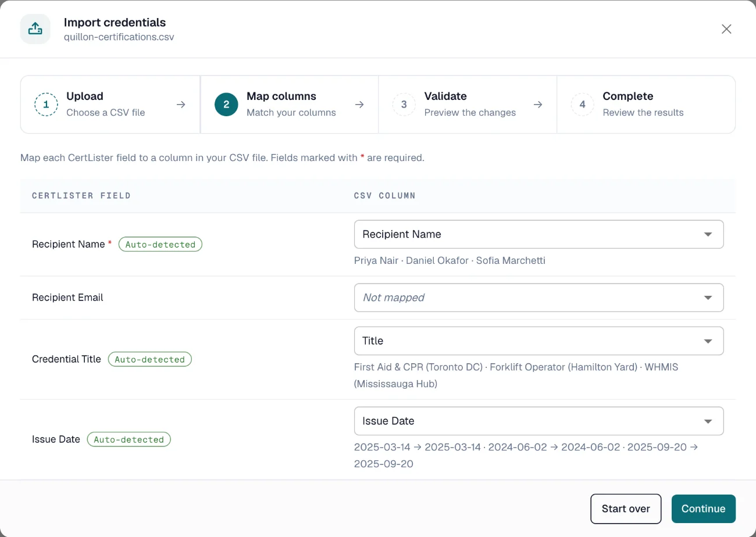The height and width of the screenshot is (537, 756).
Task: Click the arrow after the Upload step
Action: point(181,105)
